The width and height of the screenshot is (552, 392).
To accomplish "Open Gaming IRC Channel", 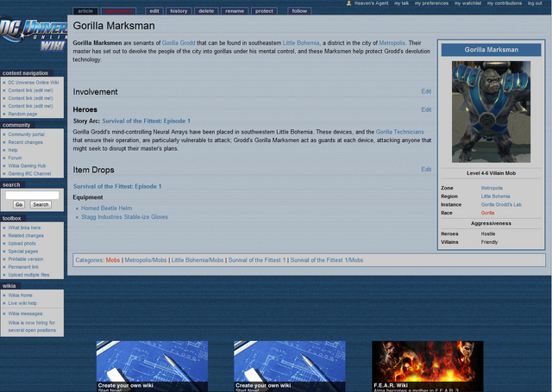I will click(29, 174).
